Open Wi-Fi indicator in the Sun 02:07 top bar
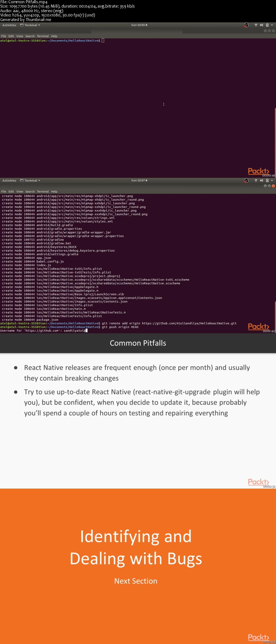This screenshot has height=644, width=276. coord(256,180)
